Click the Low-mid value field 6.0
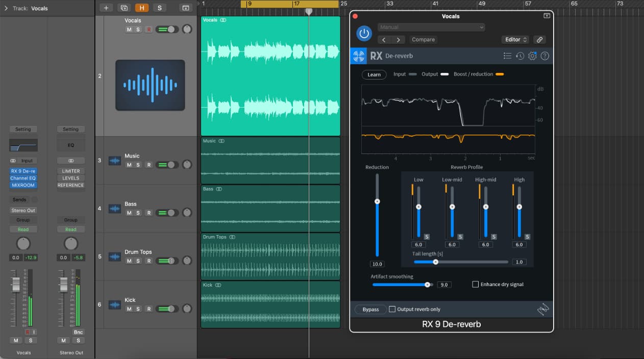Viewport: 644px width, 359px height. [452, 245]
